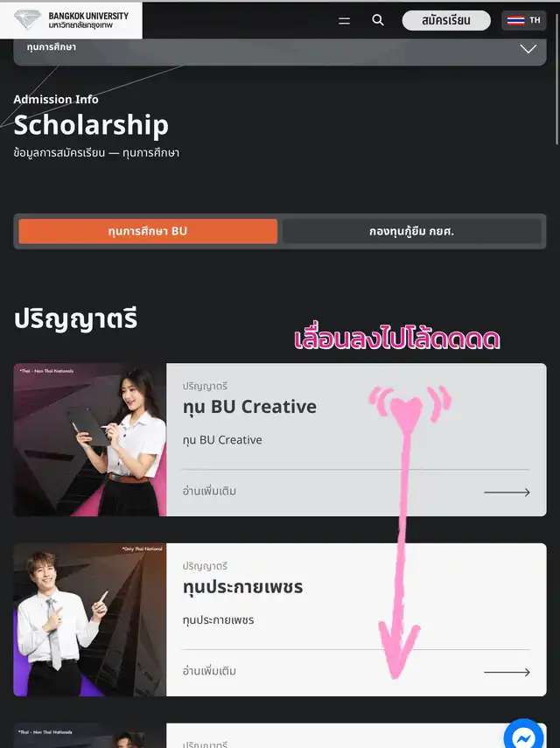
Task: Click the Thai flag language icon
Action: [x=515, y=20]
